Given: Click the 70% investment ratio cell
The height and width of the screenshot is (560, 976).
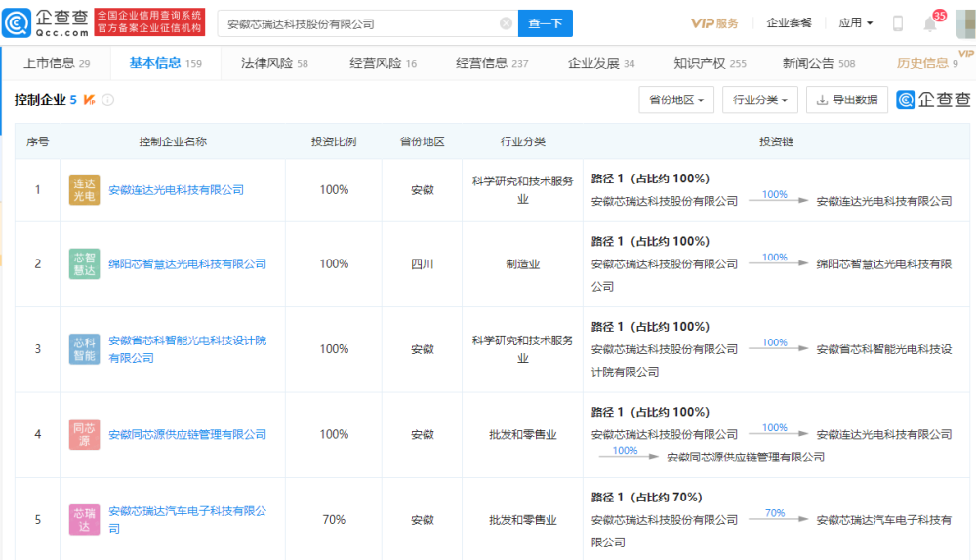Looking at the screenshot, I should coord(334,520).
